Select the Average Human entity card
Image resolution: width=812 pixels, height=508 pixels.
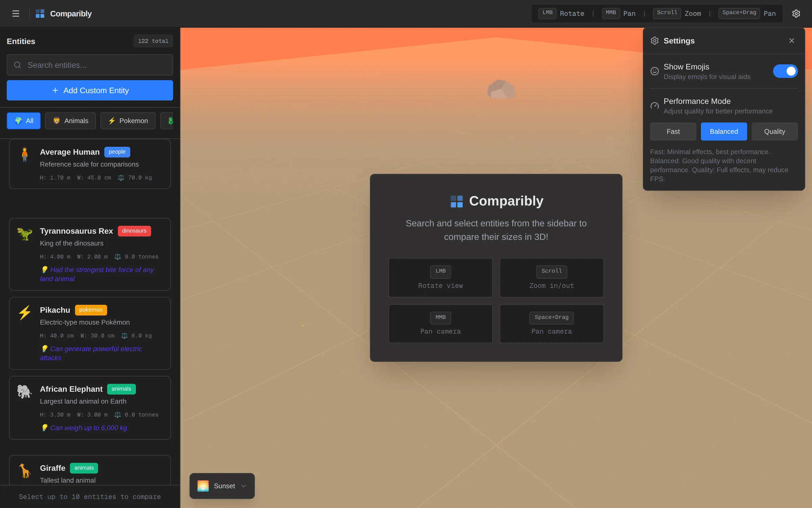(x=90, y=164)
